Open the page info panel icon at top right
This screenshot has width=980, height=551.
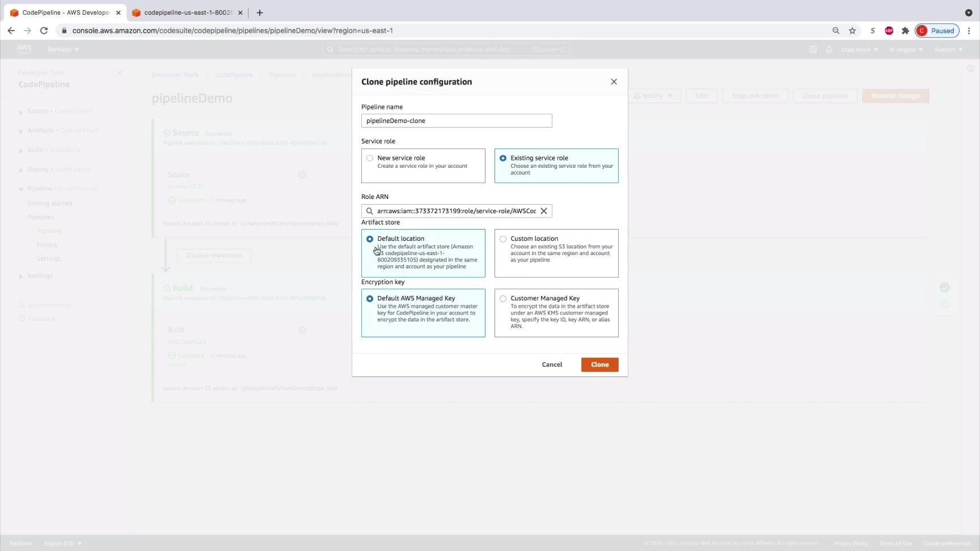coord(970,69)
